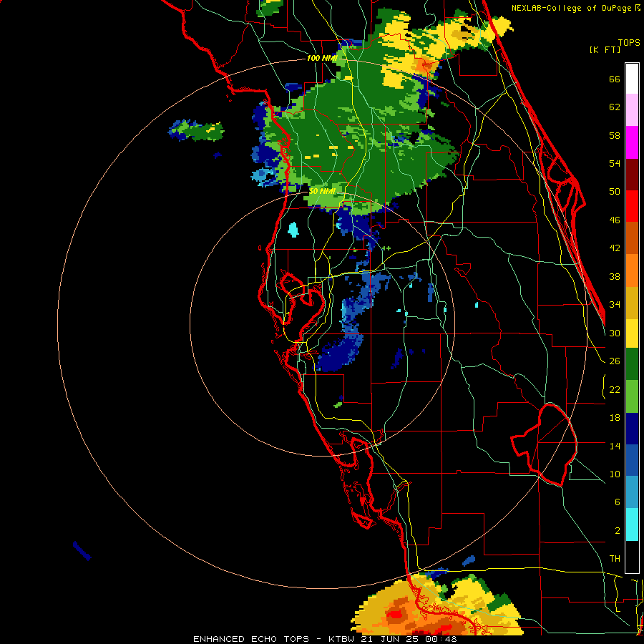The image size is (644, 644).
Task: Select the legend value "30"
Action: (615, 333)
